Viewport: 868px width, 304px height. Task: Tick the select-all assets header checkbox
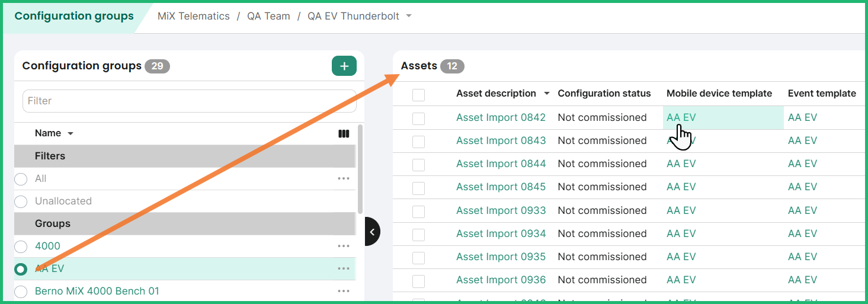click(419, 95)
